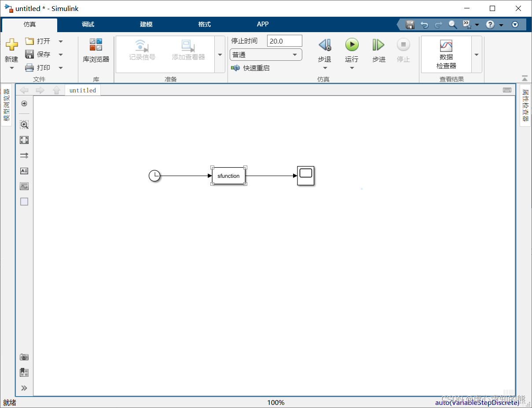Click the annotation text icon
The image size is (532, 408).
tap(24, 171)
